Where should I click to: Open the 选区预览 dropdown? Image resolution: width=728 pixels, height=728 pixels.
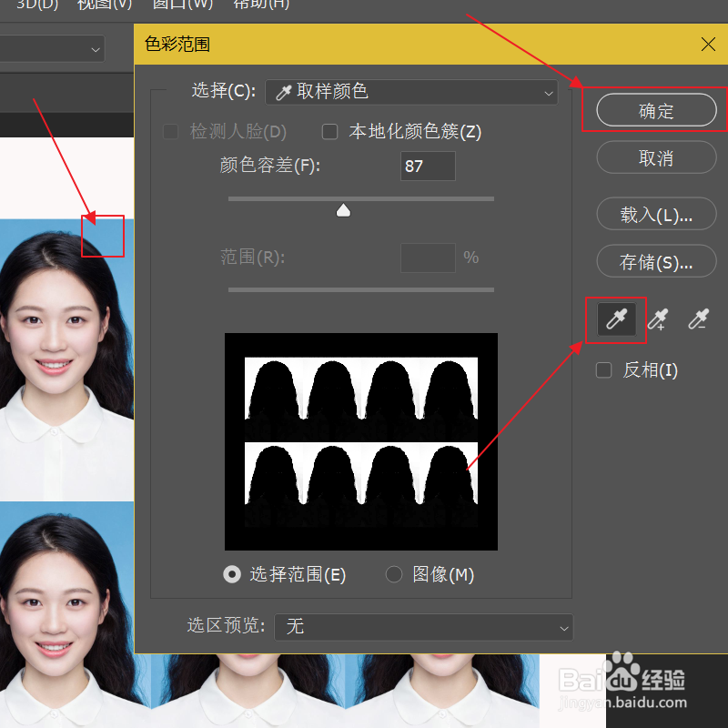423,627
